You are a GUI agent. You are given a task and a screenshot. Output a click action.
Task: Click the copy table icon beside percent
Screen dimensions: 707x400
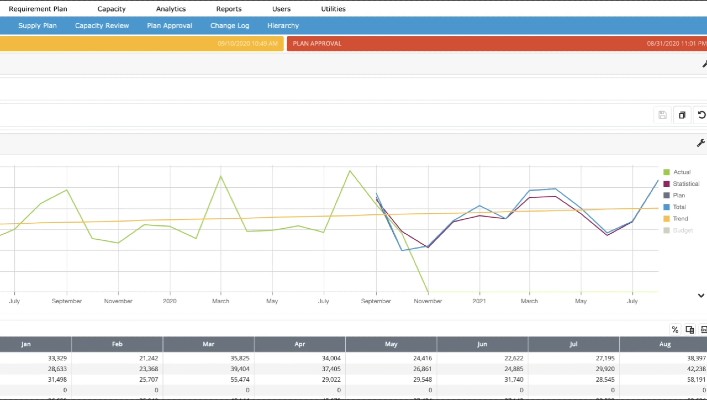click(x=689, y=329)
